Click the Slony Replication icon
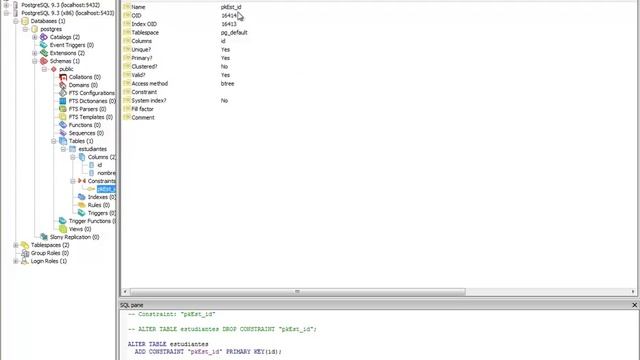 44,237
